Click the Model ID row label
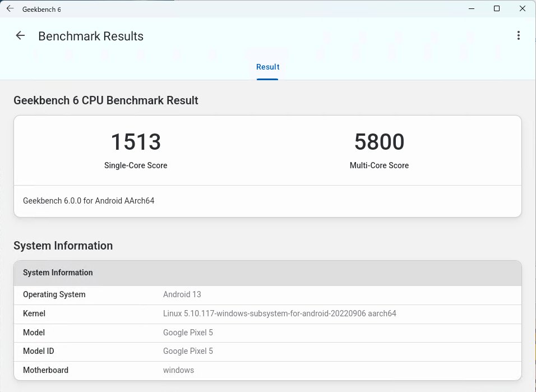The image size is (536, 392). pos(38,351)
